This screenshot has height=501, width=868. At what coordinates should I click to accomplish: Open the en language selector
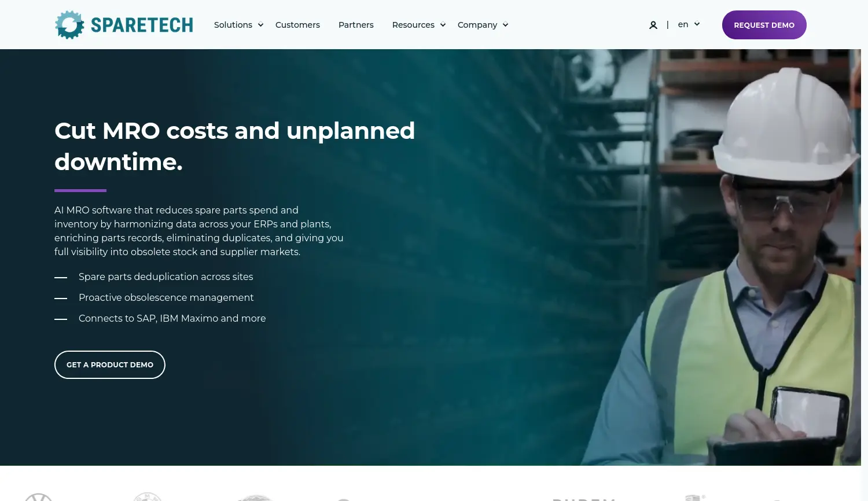pyautogui.click(x=689, y=24)
